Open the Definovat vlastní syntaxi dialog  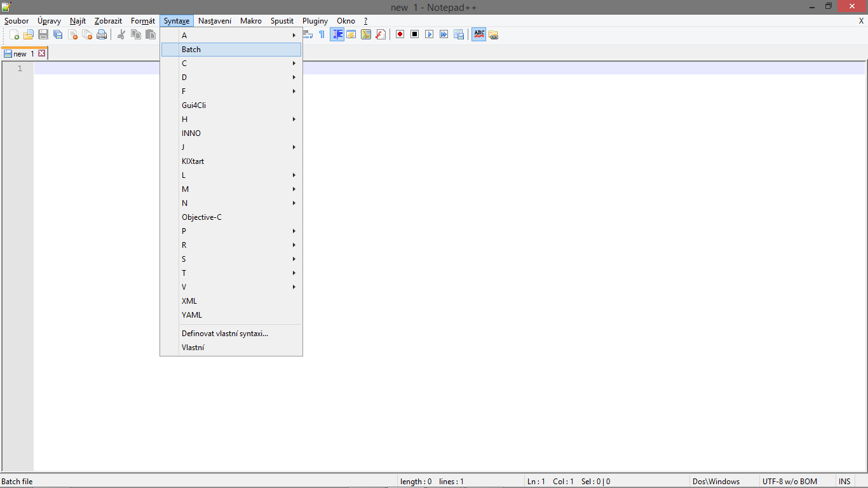[x=224, y=333]
